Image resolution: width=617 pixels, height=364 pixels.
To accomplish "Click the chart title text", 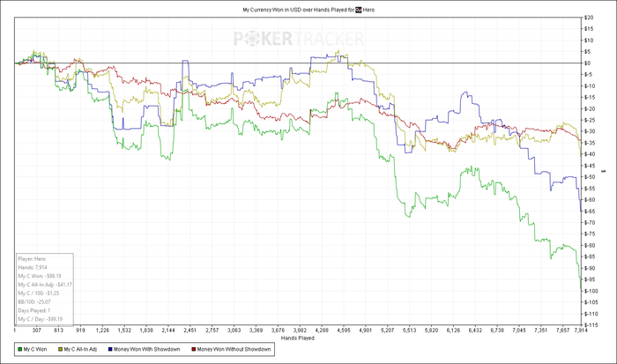I will 308,10.
